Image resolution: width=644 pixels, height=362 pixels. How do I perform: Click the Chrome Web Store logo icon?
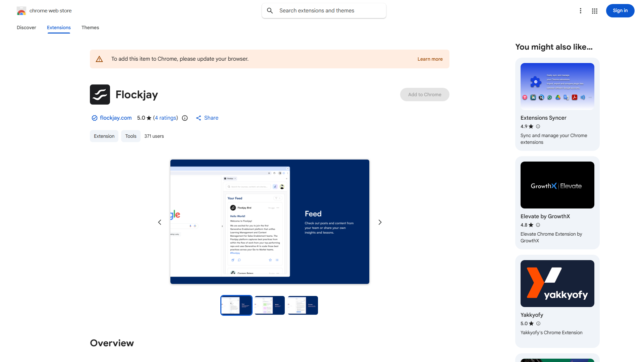pyautogui.click(x=21, y=11)
